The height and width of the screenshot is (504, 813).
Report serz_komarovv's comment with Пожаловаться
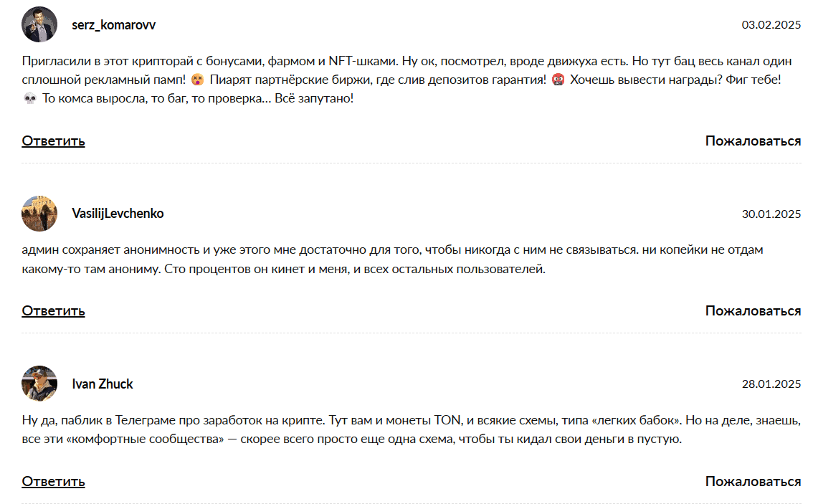[x=753, y=141]
